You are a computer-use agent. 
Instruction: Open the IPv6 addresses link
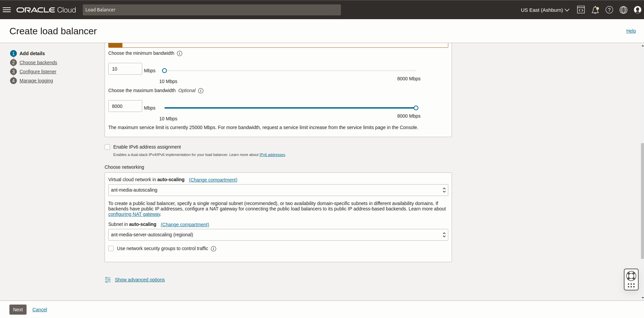pyautogui.click(x=272, y=155)
